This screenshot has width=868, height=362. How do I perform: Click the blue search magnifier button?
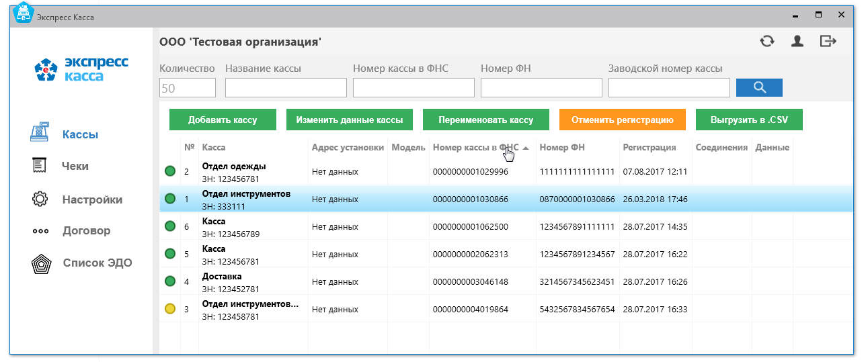(x=759, y=87)
